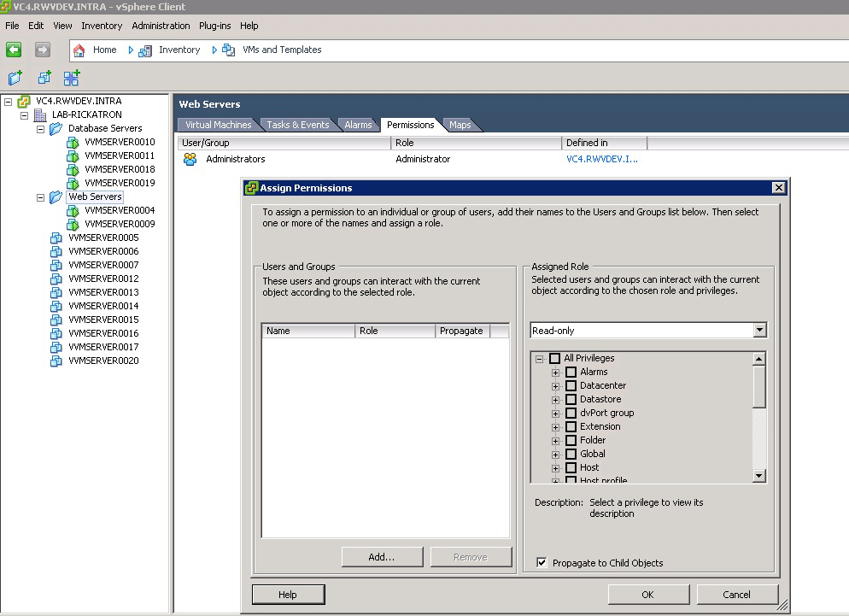Image resolution: width=849 pixels, height=616 pixels.
Task: Check the dvPort group privilege checkbox
Action: tap(571, 413)
